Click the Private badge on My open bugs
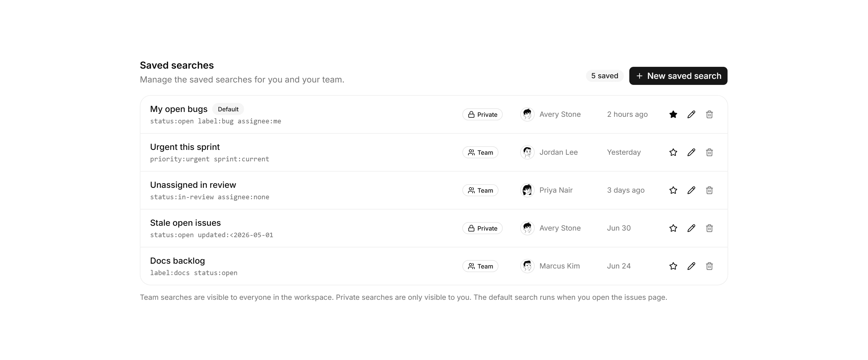This screenshot has height=360, width=868. tap(482, 114)
